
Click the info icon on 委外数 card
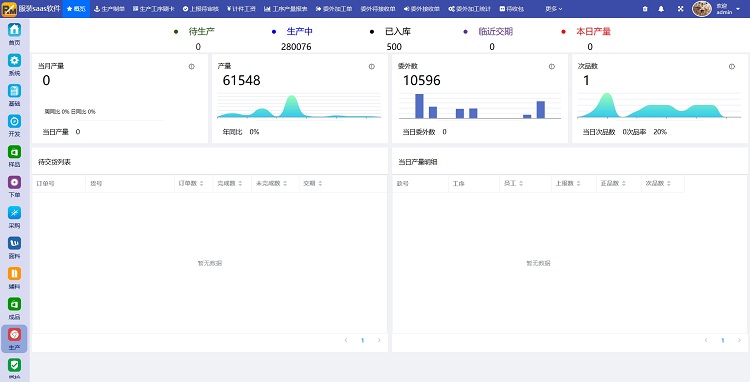551,66
